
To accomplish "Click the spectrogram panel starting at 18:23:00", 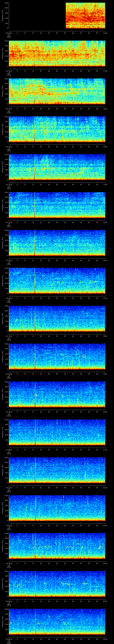I will point(57,546).
